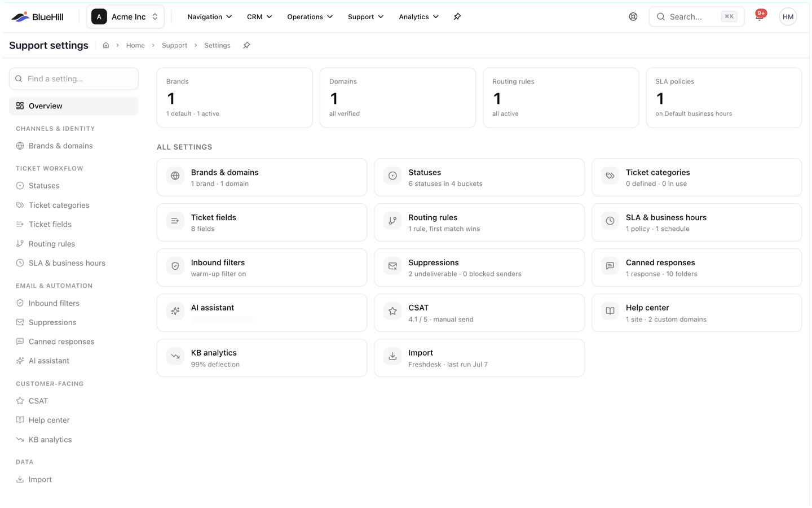Click the tags icon on Ticket categories card

coord(610,176)
